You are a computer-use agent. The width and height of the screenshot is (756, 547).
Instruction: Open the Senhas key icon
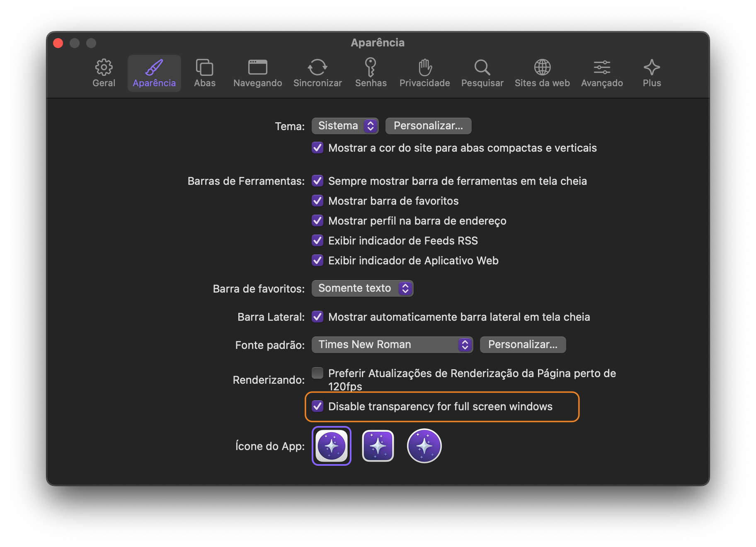pos(371,73)
